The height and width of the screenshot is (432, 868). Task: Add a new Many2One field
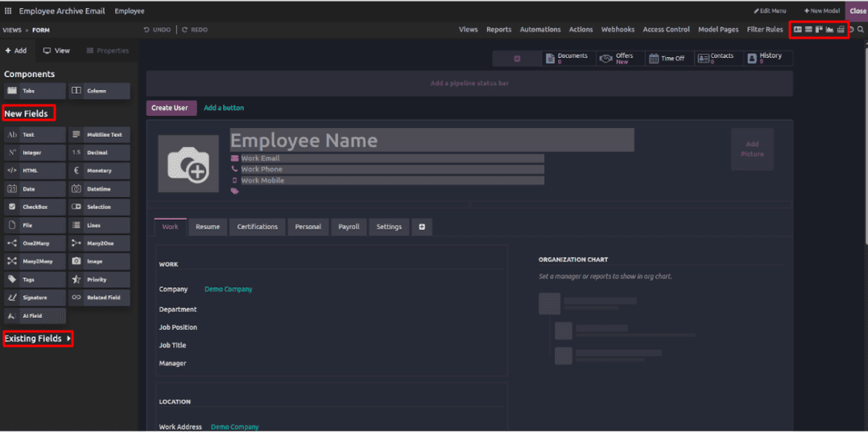(x=99, y=244)
